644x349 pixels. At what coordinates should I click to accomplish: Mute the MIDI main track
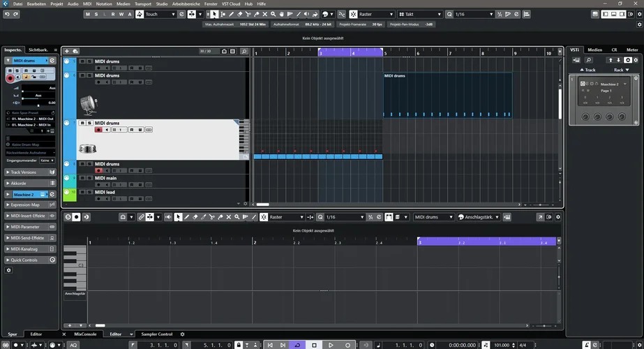tap(82, 178)
